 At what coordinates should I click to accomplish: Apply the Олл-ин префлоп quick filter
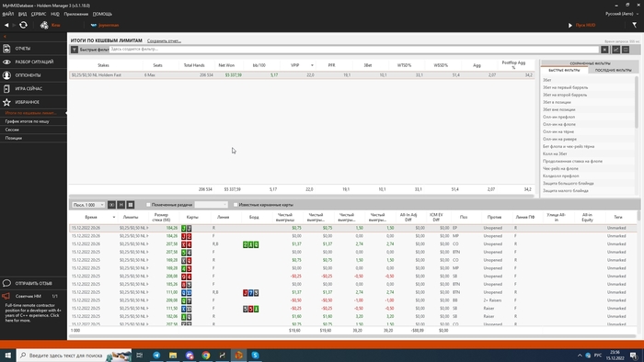559,118
